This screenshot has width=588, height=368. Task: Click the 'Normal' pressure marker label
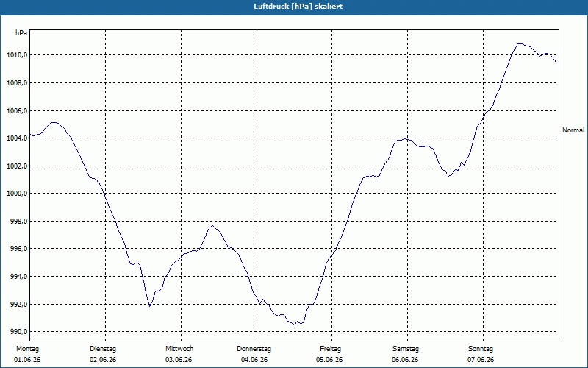(x=573, y=130)
